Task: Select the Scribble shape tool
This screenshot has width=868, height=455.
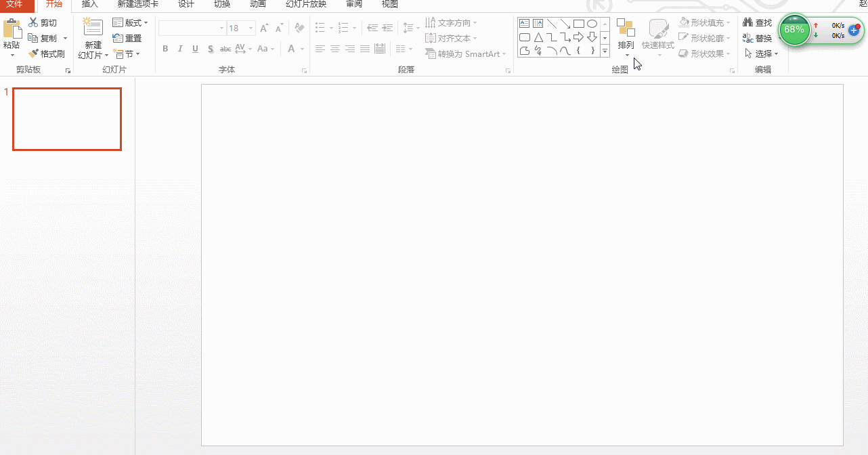Action: pos(538,50)
